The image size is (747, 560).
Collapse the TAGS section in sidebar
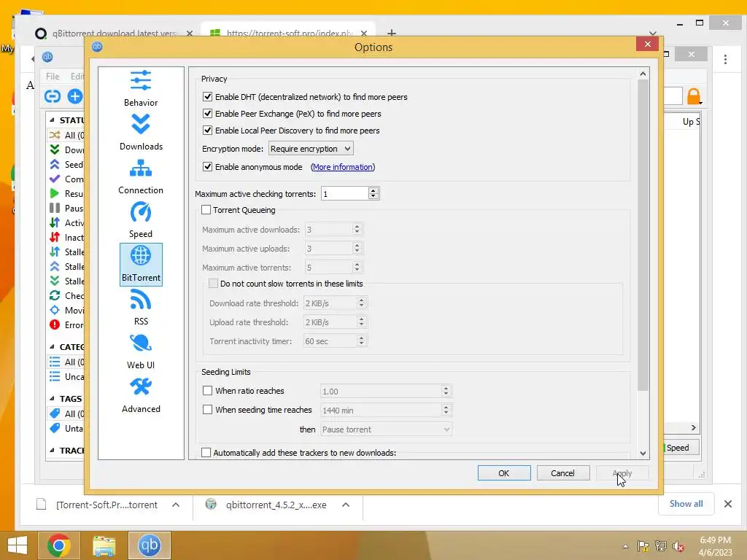click(52, 399)
